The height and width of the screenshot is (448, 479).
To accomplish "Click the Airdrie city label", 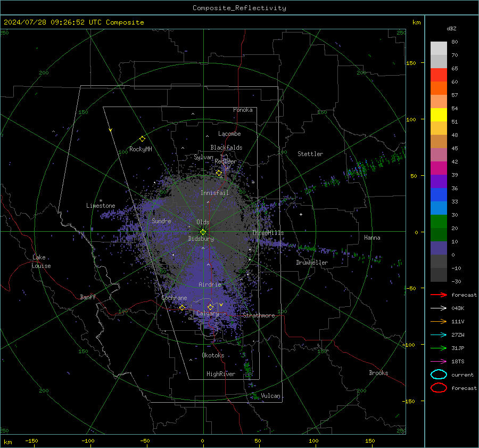I will coord(210,284).
